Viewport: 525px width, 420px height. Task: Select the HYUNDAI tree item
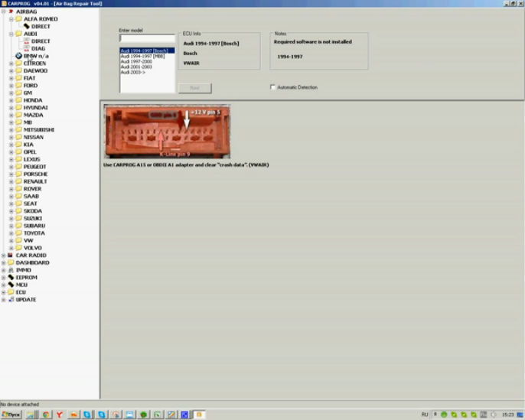point(35,107)
